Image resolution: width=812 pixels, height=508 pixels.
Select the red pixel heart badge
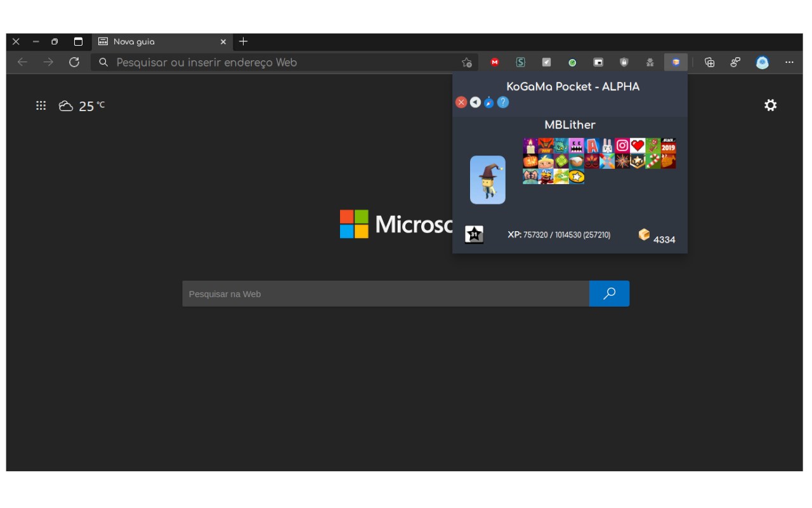point(638,145)
